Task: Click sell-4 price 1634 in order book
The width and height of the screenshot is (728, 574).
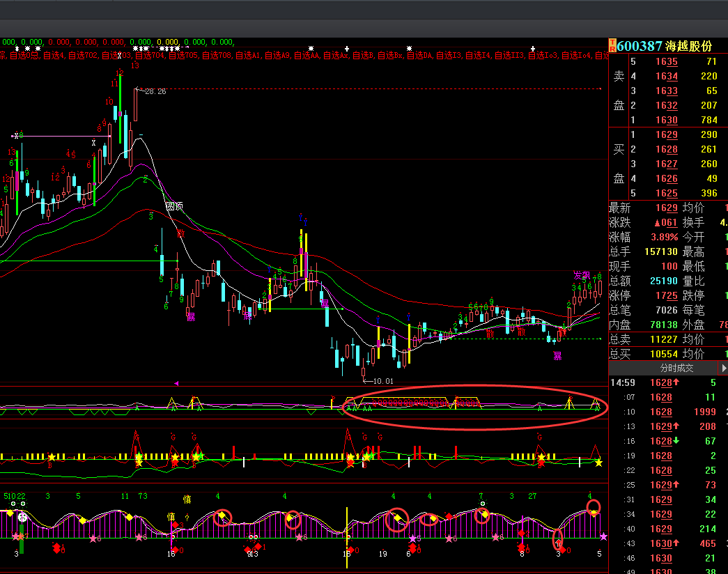Action: (x=666, y=76)
